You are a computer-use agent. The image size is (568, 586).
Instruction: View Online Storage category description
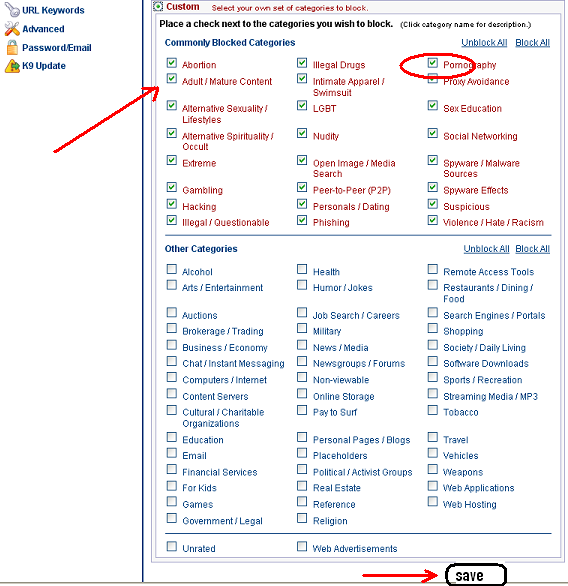343,397
